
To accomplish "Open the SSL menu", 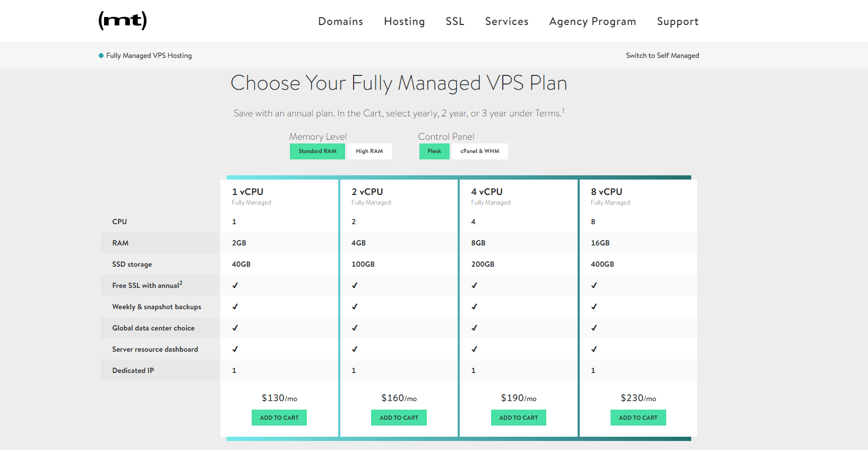I will (x=454, y=21).
